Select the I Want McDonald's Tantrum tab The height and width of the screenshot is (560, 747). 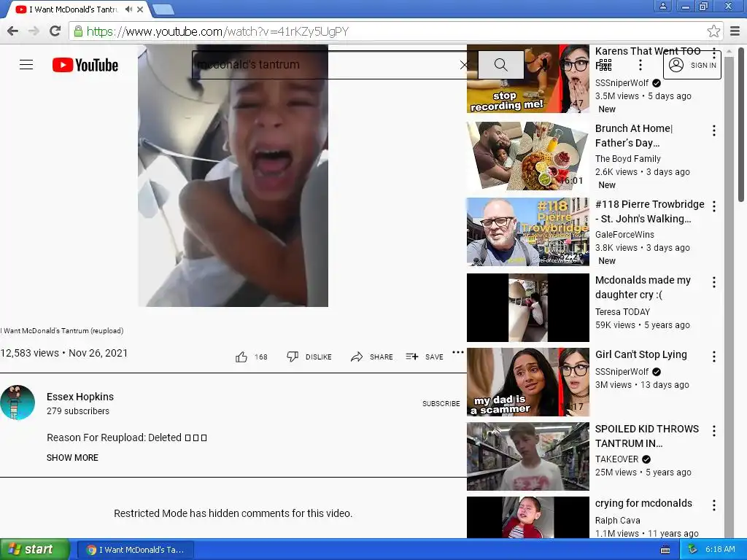coord(71,9)
